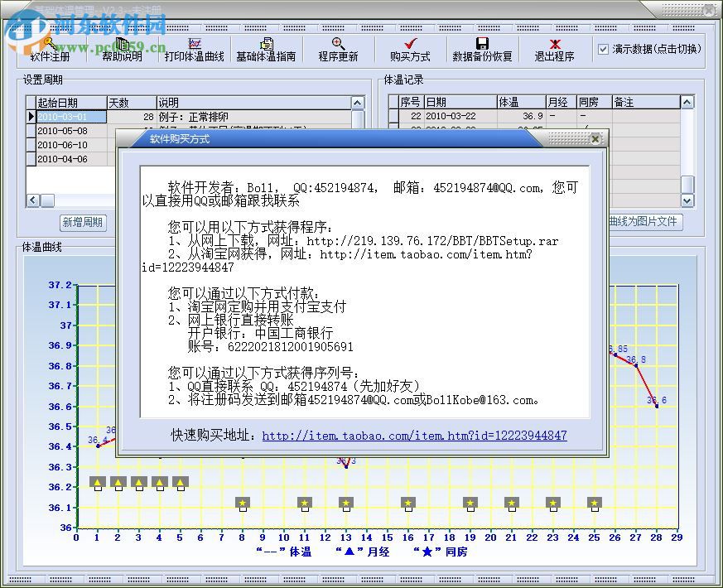This screenshot has width=723, height=588.
Task: Open the 帮助说明 help icon
Action: tap(123, 50)
